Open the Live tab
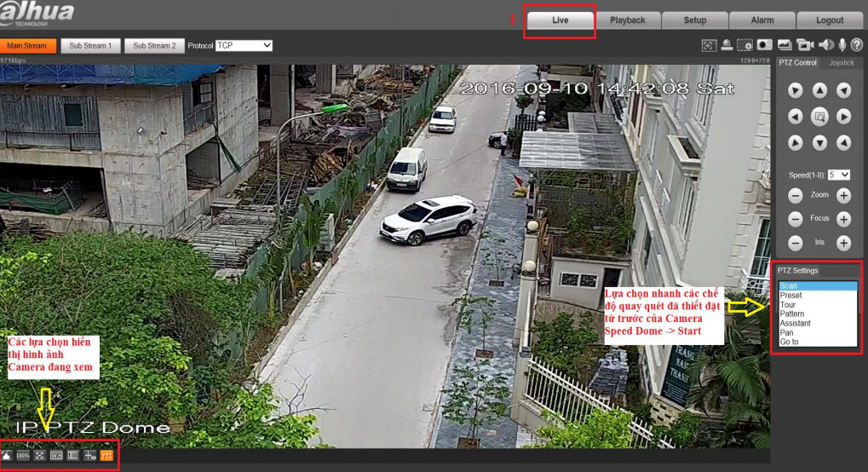Image resolution: width=868 pixels, height=472 pixels. [x=560, y=20]
